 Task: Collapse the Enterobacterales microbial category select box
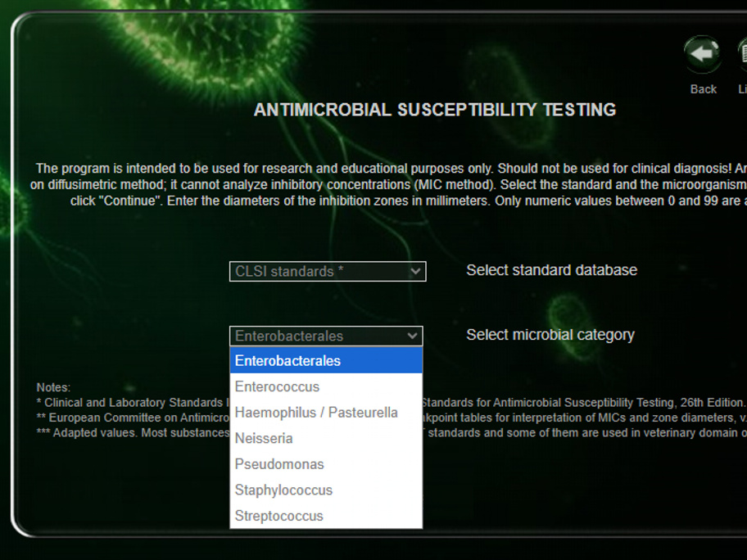tap(326, 336)
